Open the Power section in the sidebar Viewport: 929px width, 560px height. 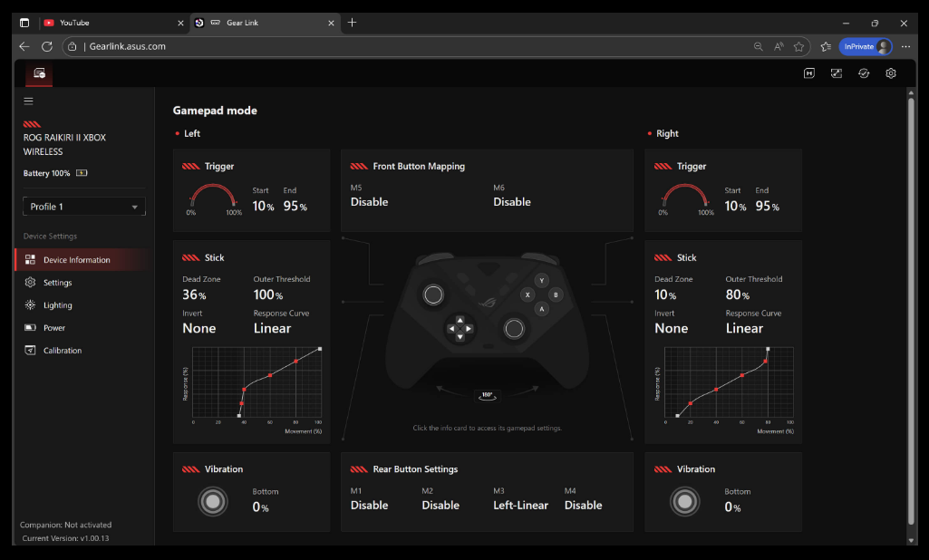pos(54,328)
